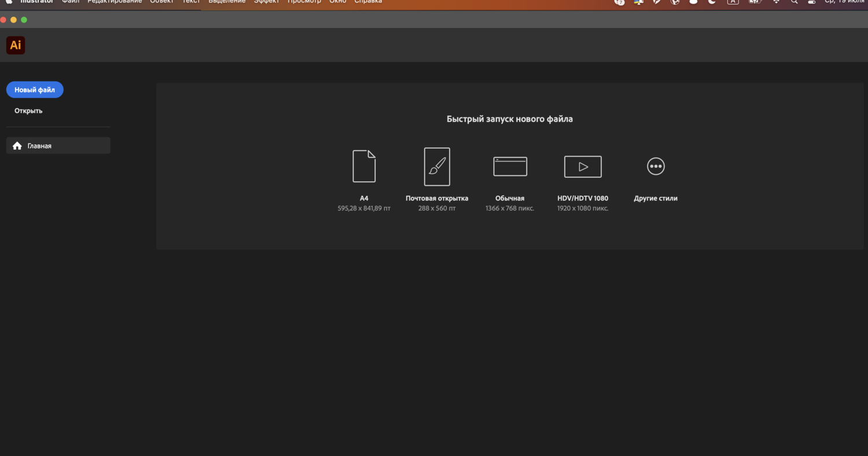Screen dimensions: 868x456
Task: Open the Просмотр menu
Action: click(x=304, y=2)
